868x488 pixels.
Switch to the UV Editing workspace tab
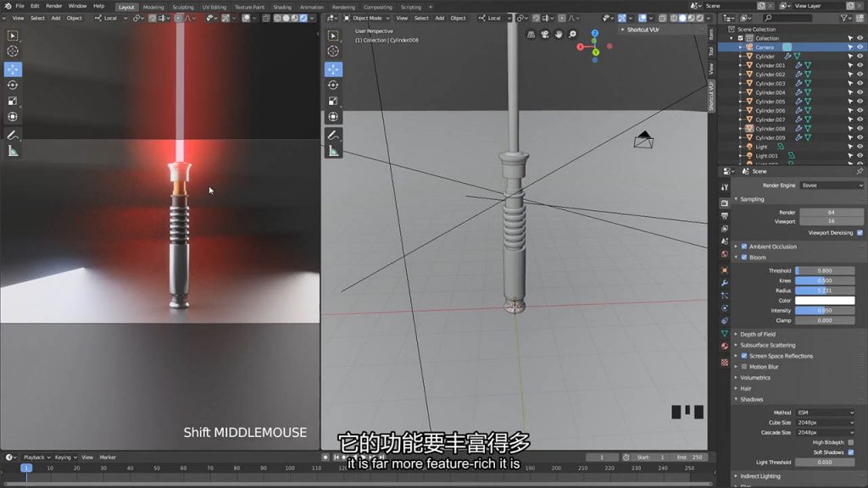point(214,7)
